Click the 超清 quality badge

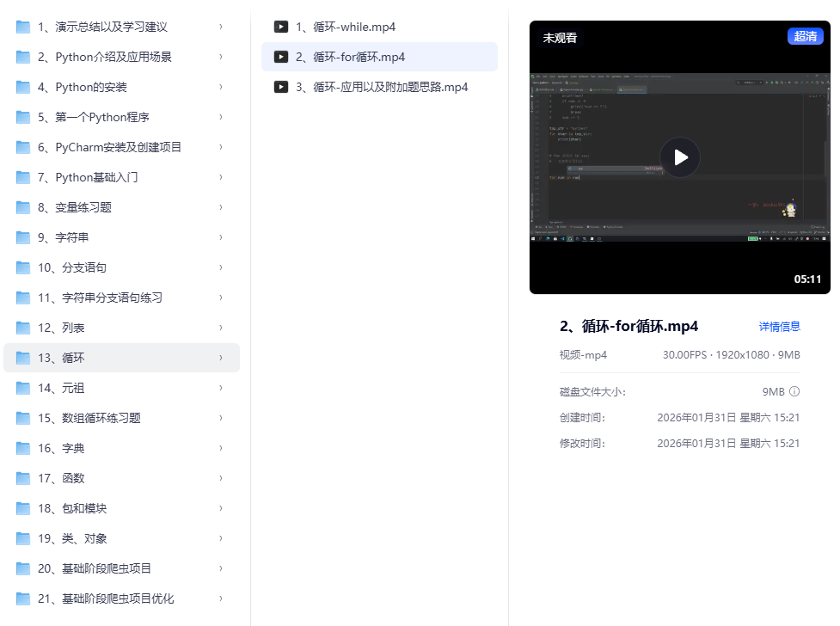[805, 37]
